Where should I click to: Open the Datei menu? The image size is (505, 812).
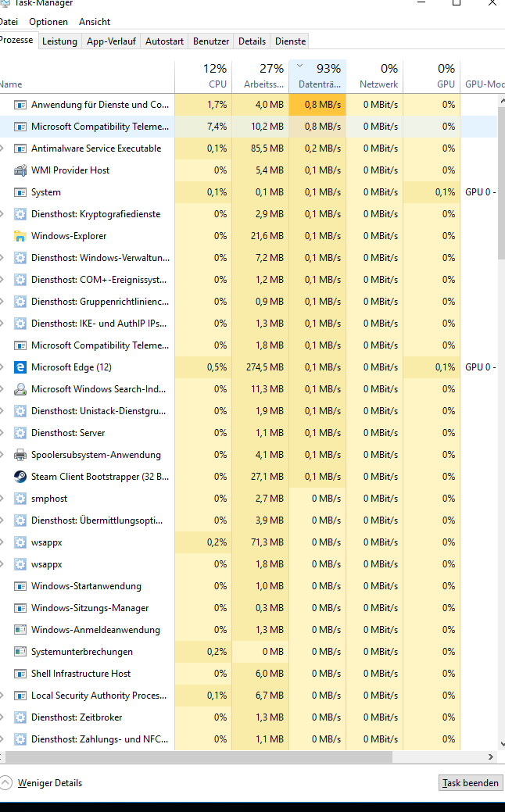tap(9, 22)
